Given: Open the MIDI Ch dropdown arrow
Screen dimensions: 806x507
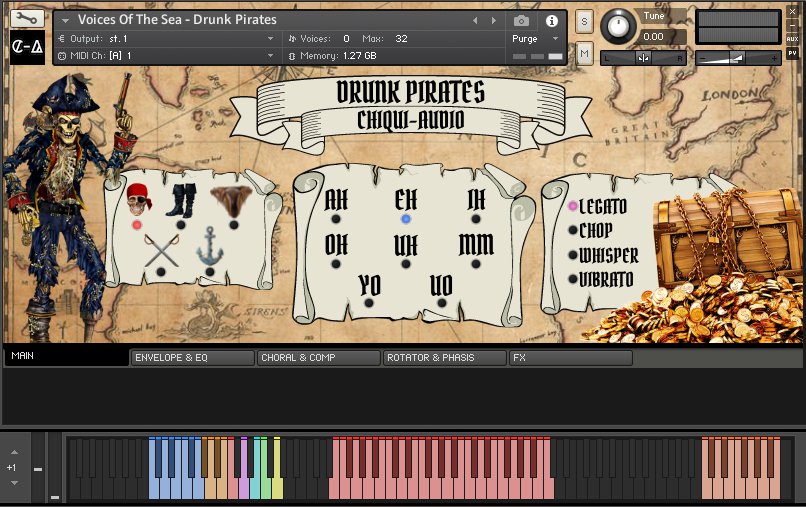Looking at the screenshot, I should pyautogui.click(x=270, y=56).
